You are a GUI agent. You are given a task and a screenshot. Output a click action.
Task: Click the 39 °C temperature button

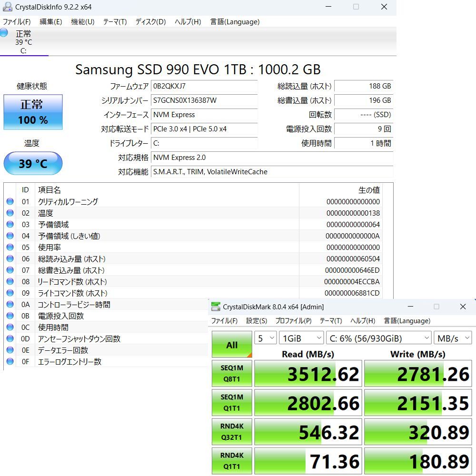coord(33,163)
